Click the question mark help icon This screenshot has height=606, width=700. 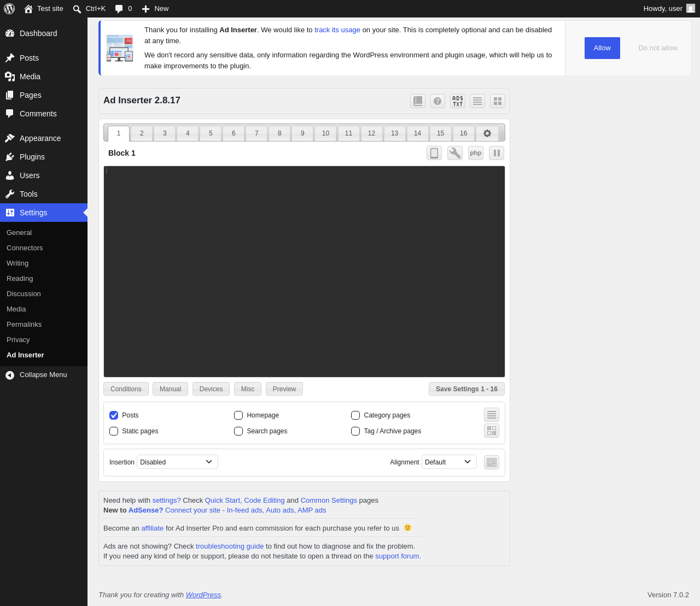click(x=437, y=101)
